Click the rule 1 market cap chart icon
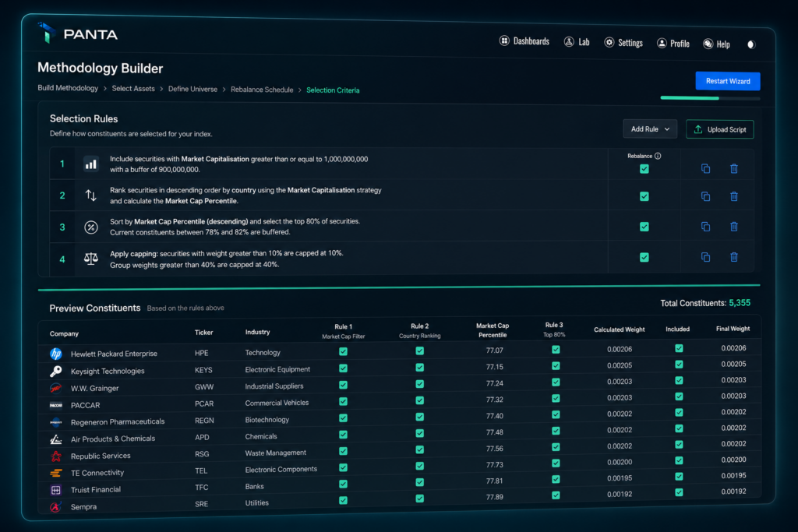 pyautogui.click(x=90, y=164)
